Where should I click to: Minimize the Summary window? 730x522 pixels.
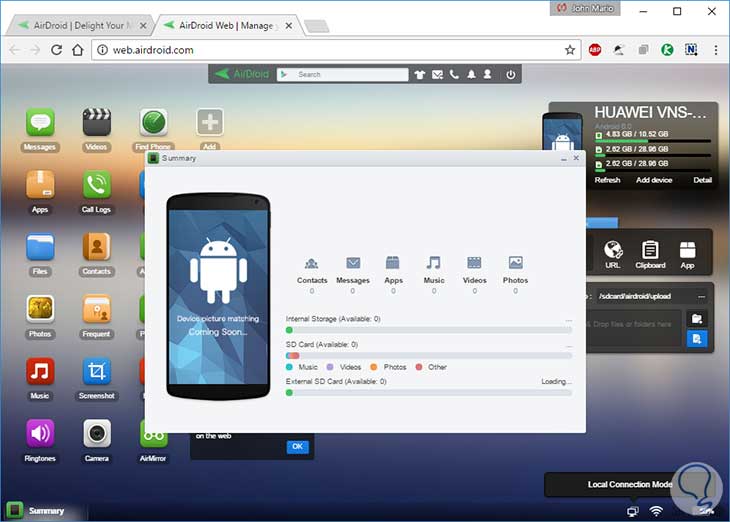click(564, 159)
